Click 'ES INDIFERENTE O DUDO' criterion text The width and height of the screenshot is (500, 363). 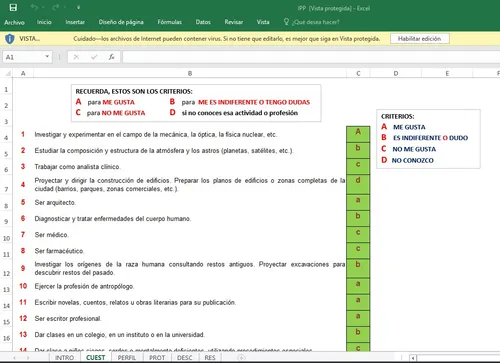[430, 138]
